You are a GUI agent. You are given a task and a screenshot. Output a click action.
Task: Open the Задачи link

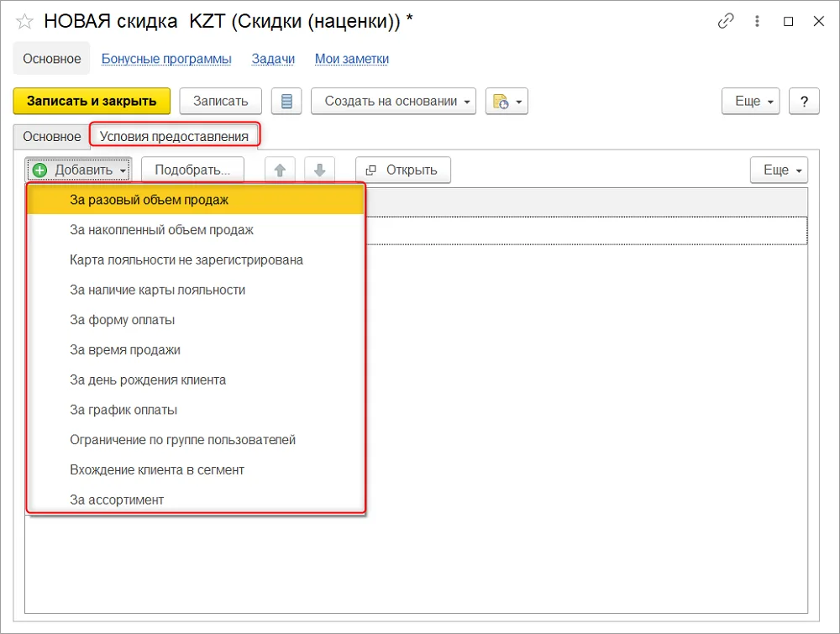[273, 59]
